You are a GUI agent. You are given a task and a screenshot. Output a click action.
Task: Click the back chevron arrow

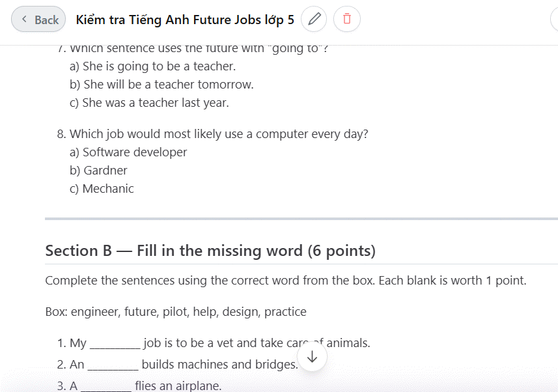point(25,20)
